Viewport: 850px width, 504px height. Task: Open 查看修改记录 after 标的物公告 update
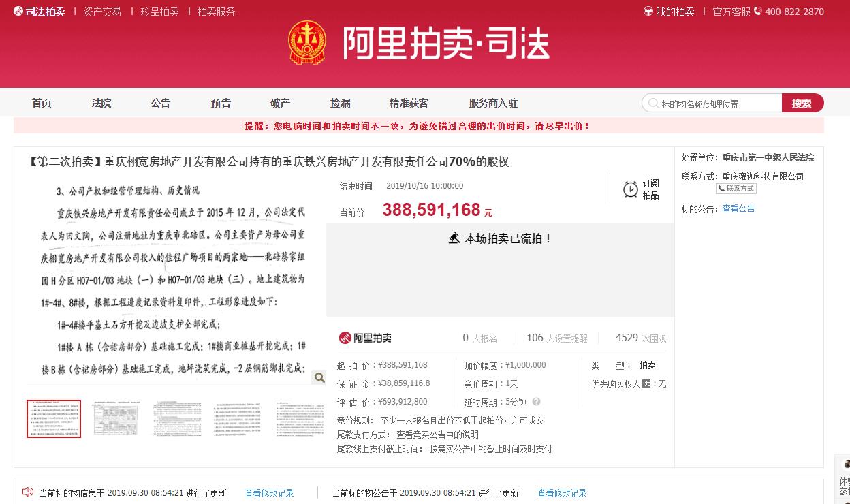point(562,493)
